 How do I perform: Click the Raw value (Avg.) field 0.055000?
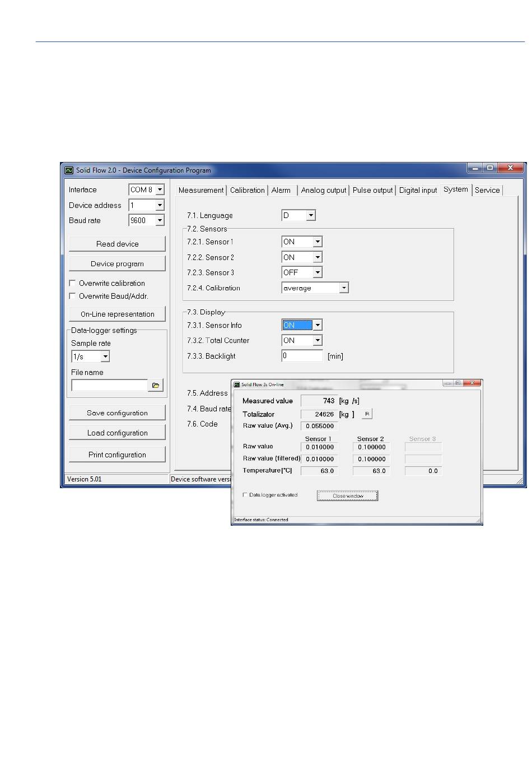(319, 426)
